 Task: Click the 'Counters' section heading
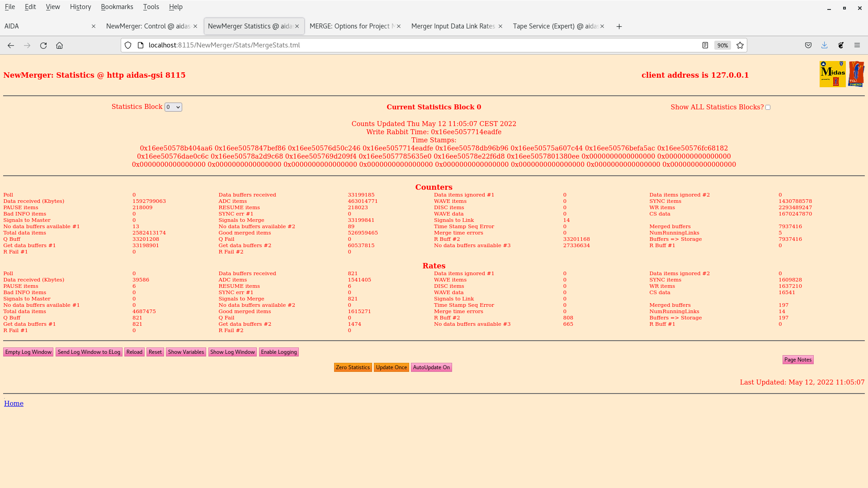pos(434,187)
